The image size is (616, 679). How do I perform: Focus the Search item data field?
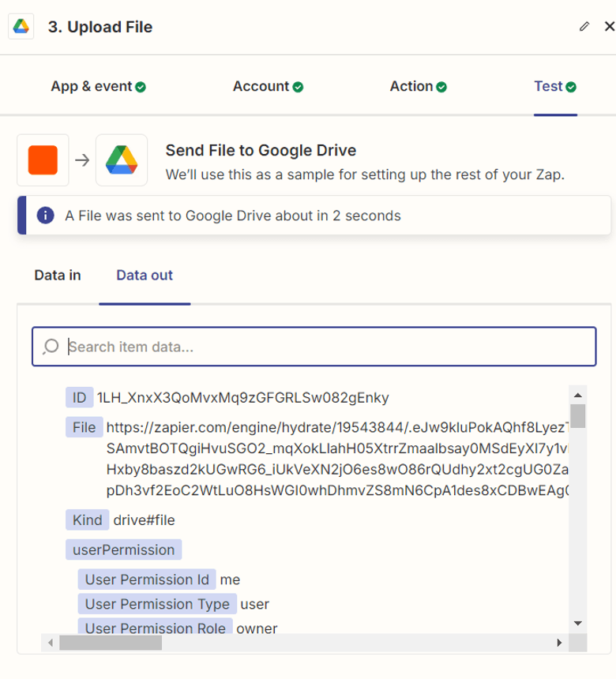pyautogui.click(x=324, y=347)
